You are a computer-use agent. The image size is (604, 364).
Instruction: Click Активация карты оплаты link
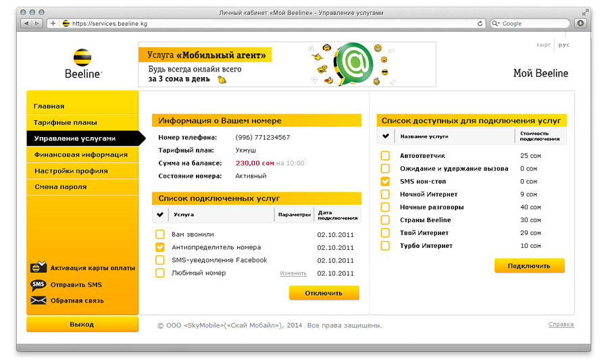pyautogui.click(x=93, y=268)
